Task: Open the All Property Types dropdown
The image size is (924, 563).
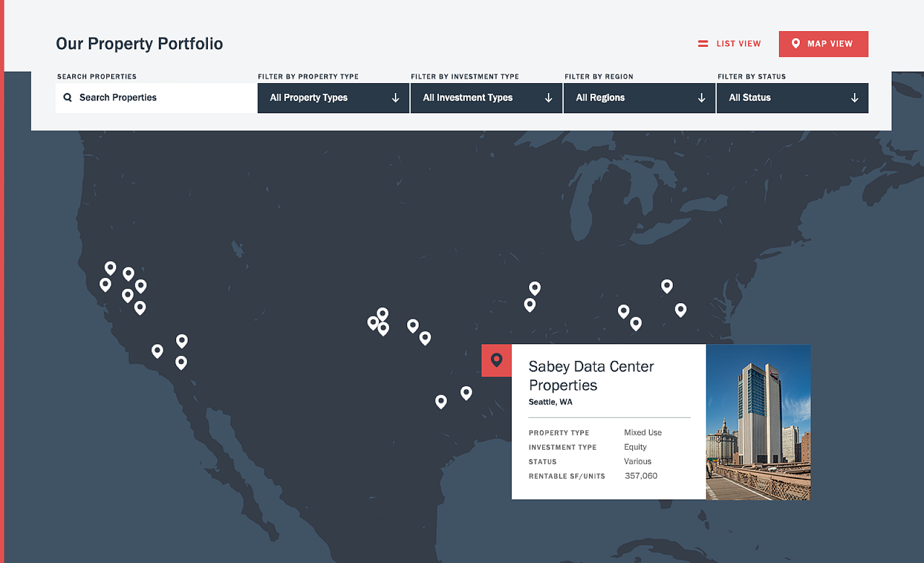Action: (x=333, y=98)
